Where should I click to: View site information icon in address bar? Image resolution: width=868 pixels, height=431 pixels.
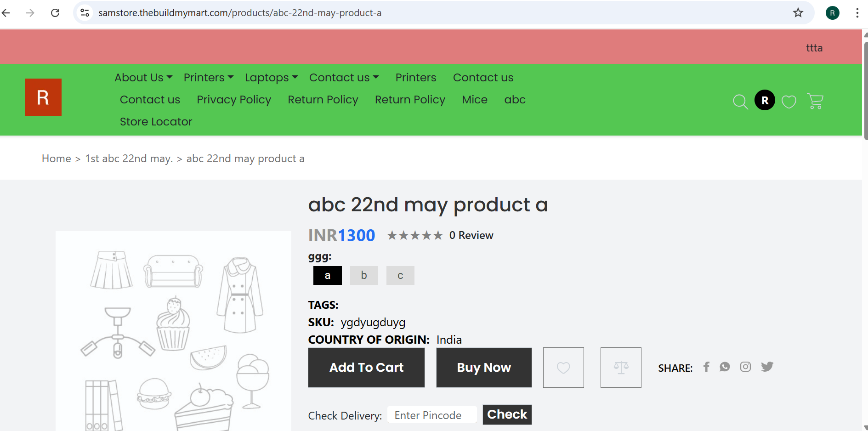point(85,13)
